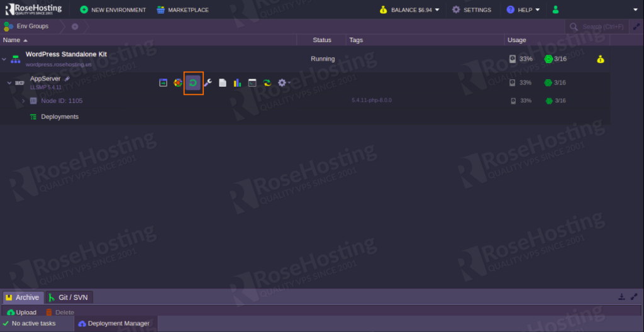Create a New Environment
This screenshot has height=332, width=644.
click(113, 10)
